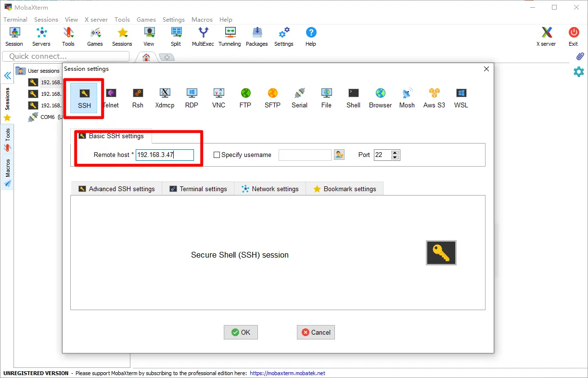Open the Terminal menu
Screen dimensions: 588x378
[15, 20]
